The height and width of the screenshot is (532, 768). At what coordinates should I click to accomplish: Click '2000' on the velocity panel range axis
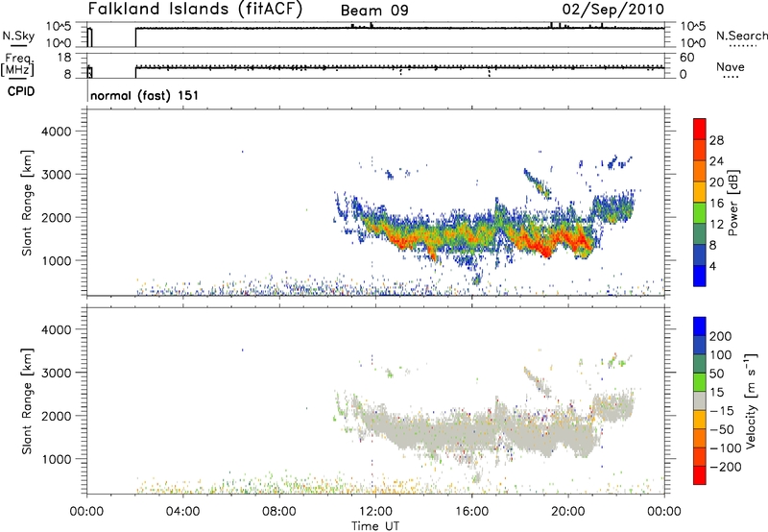[56, 416]
